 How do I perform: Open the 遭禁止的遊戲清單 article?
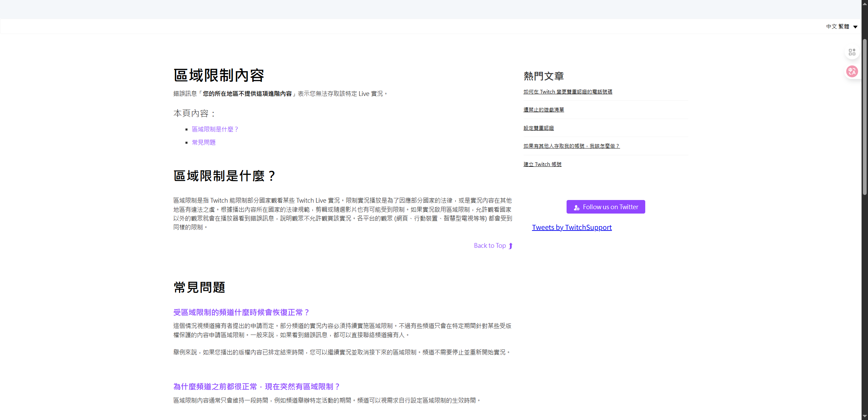click(544, 110)
